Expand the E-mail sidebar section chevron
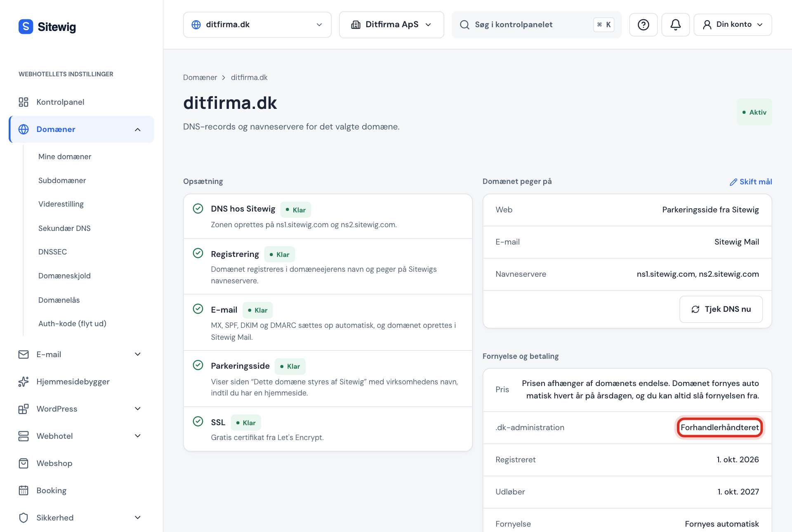The image size is (792, 532). (138, 354)
